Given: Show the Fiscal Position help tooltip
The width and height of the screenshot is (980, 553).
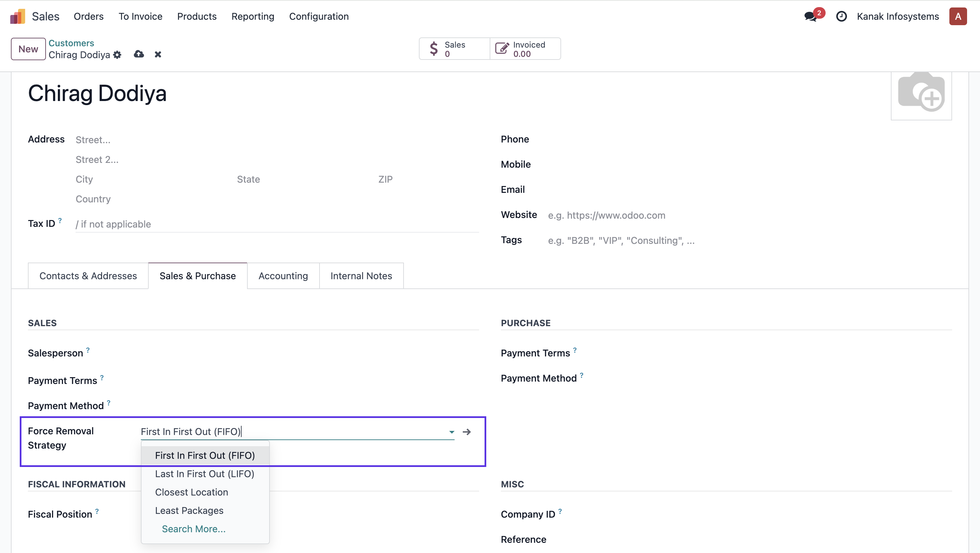Looking at the screenshot, I should pos(97,511).
